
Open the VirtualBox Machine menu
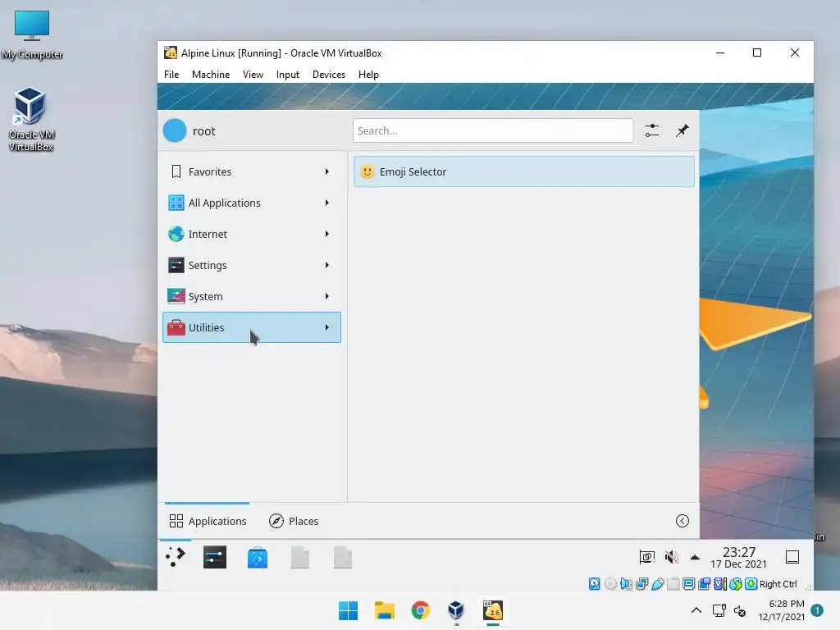click(x=211, y=75)
